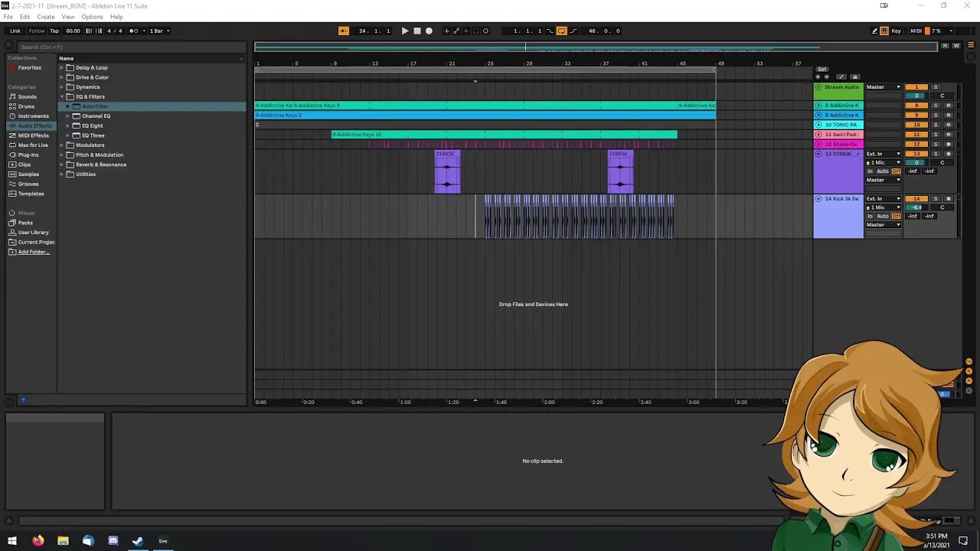Screen dimensions: 980x551
Task: Open the 1 Bar quantization dropdown
Action: pos(159,31)
